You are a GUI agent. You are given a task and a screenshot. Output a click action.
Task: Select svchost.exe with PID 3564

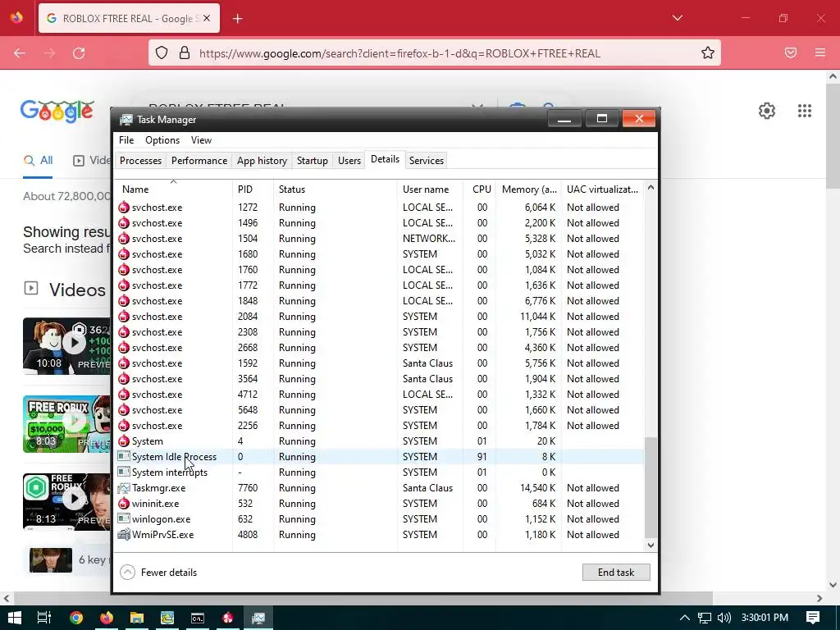379,379
